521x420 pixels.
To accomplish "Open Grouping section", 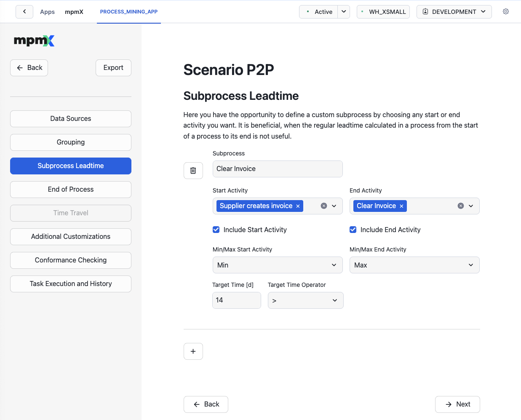I will pos(71,142).
